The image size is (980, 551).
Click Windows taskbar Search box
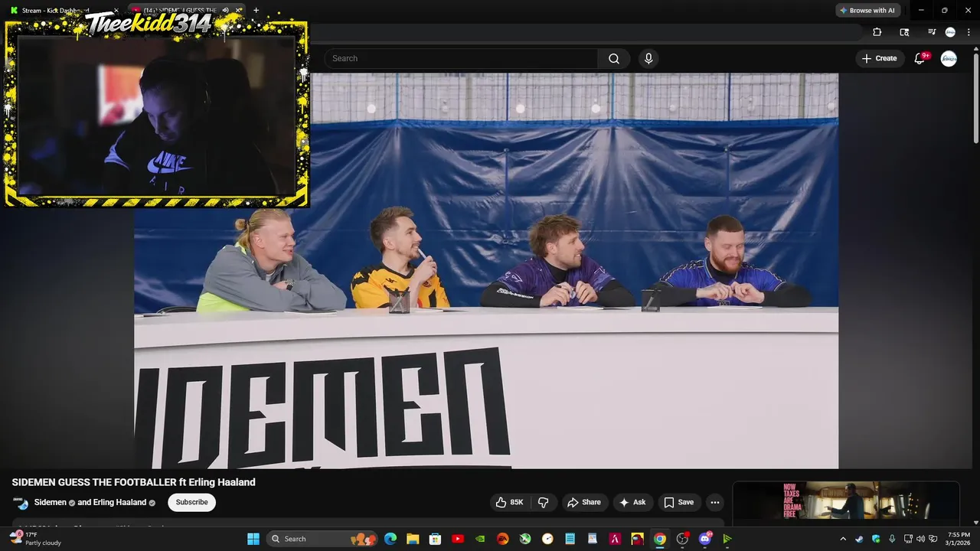(x=322, y=539)
